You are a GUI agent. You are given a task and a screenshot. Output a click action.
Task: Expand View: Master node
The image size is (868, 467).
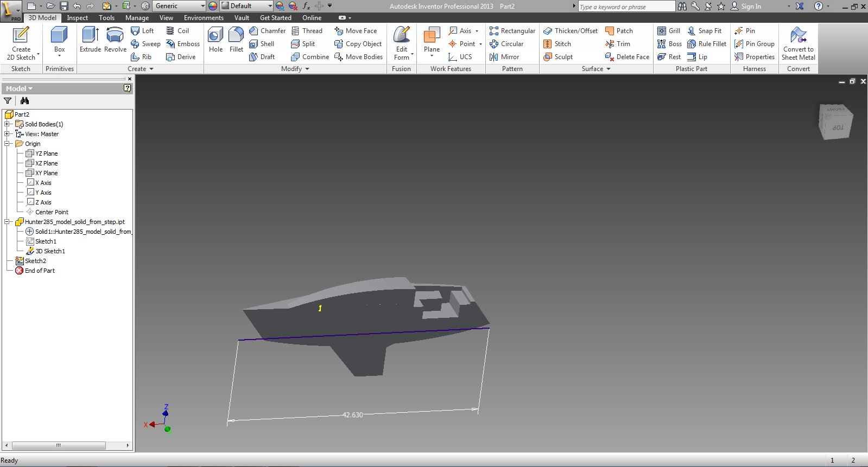click(x=7, y=134)
